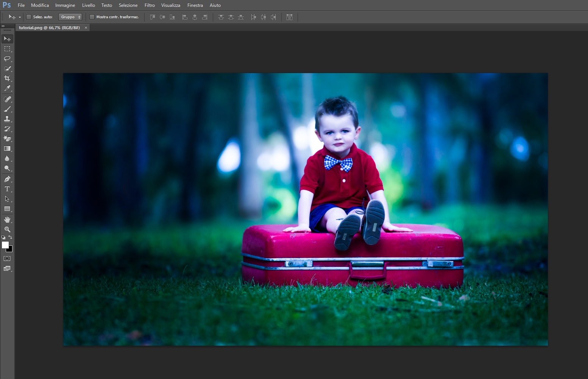The image size is (588, 379).
Task: Select the Crop tool
Action: point(7,78)
